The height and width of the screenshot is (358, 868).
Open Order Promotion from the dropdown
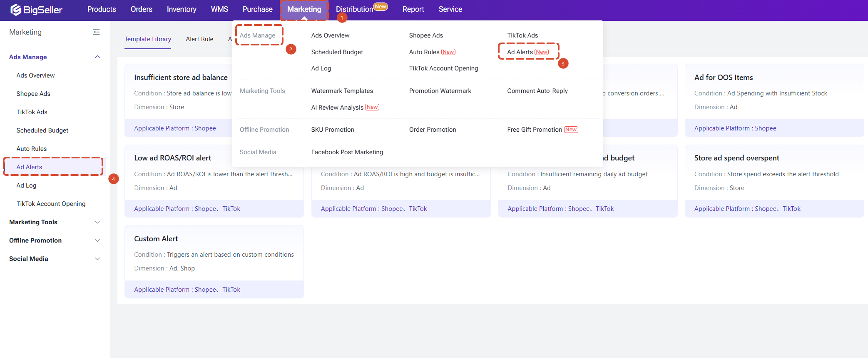coord(433,130)
